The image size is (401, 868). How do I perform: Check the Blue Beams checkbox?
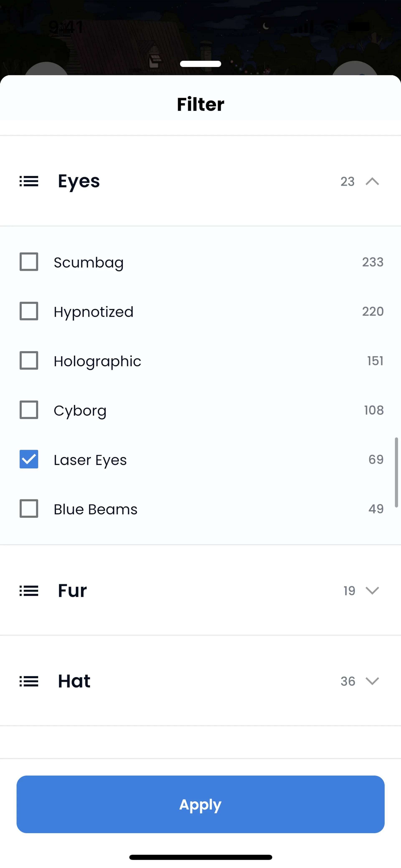click(29, 508)
